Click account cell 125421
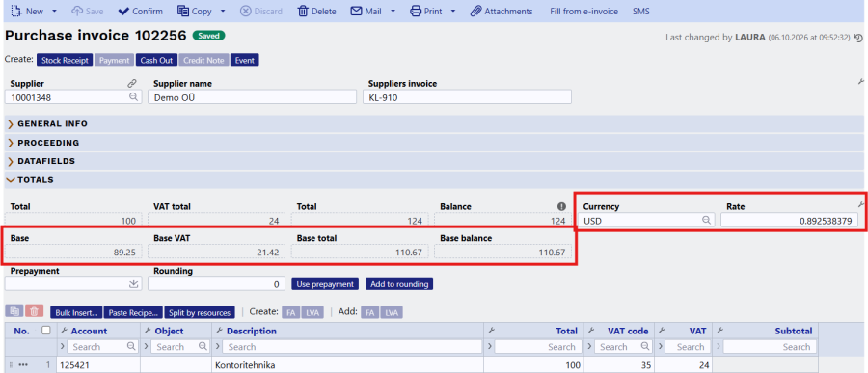868x373 pixels. 98,366
